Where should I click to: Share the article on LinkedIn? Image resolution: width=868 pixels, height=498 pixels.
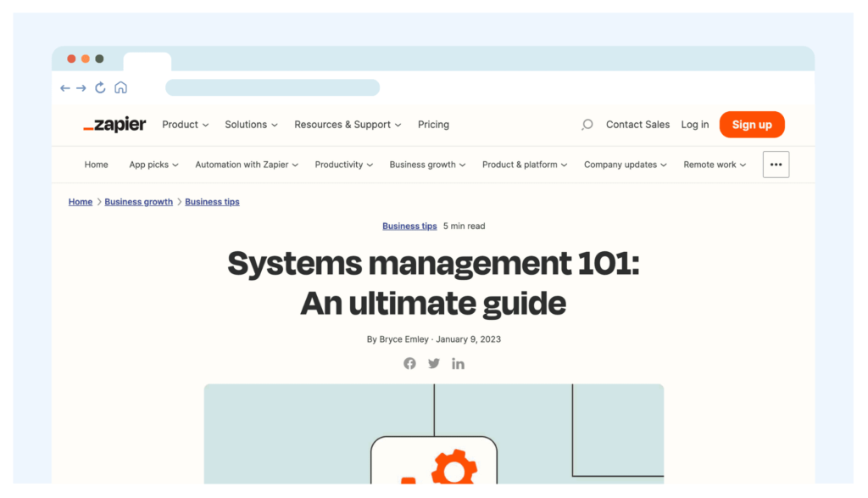458,363
